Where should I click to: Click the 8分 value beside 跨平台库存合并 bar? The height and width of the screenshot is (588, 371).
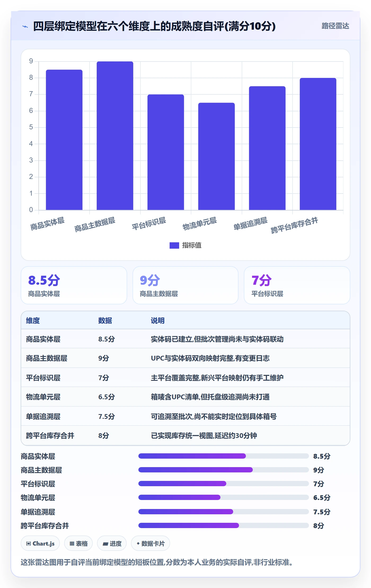[319, 526]
